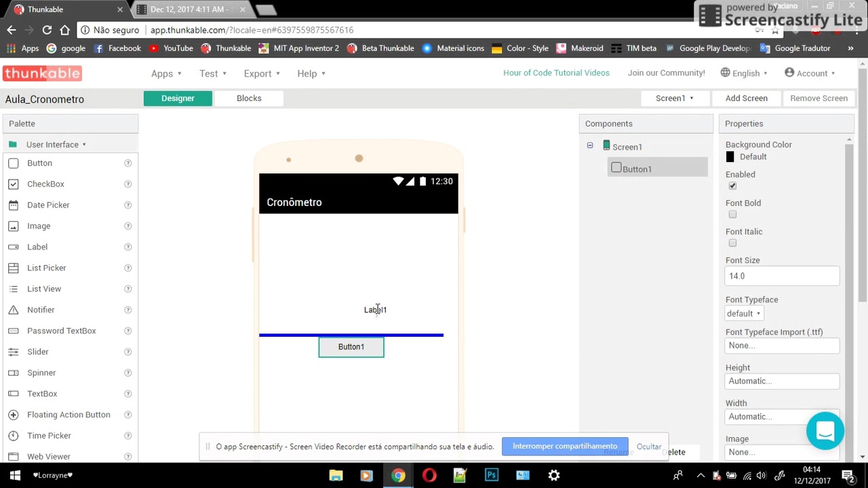
Task: Select the Button component icon in Palette
Action: click(13, 163)
